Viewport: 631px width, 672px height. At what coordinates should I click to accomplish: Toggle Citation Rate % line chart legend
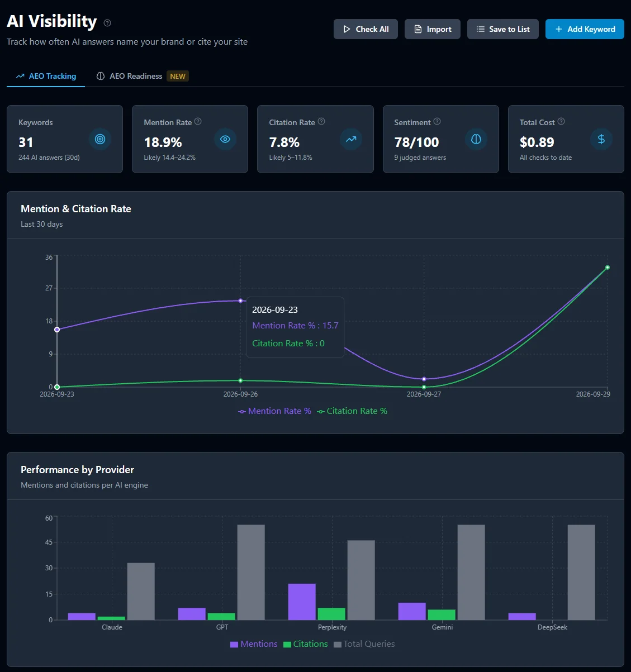coord(352,411)
